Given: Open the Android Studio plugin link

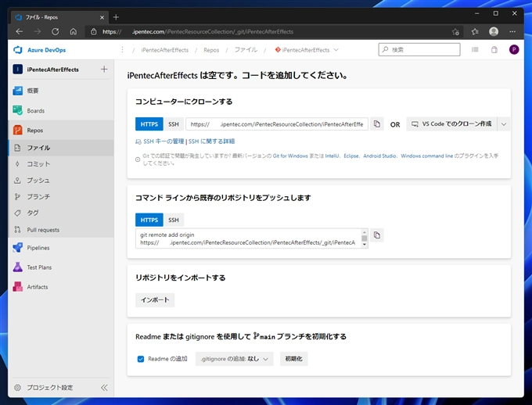Looking at the screenshot, I should (x=379, y=156).
